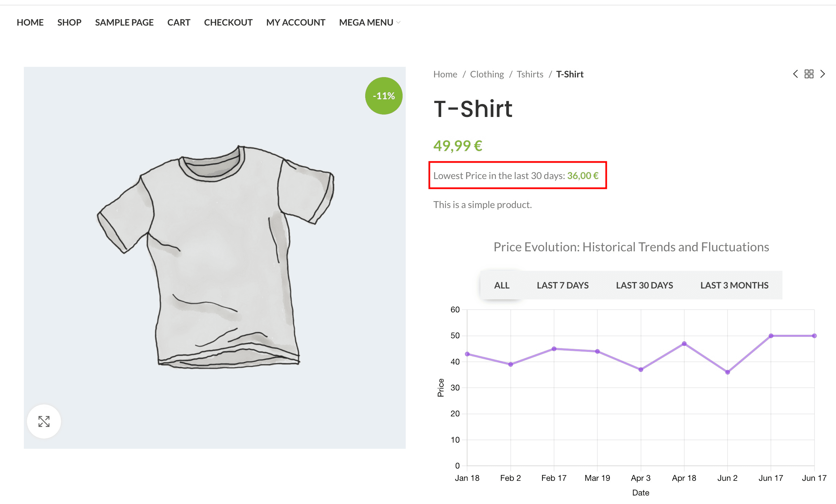836x504 pixels.
Task: Go to previous product arrow
Action: (795, 74)
